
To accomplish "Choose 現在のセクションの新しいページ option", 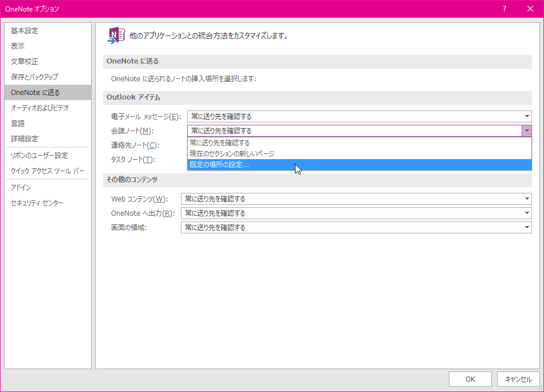I will (360, 153).
